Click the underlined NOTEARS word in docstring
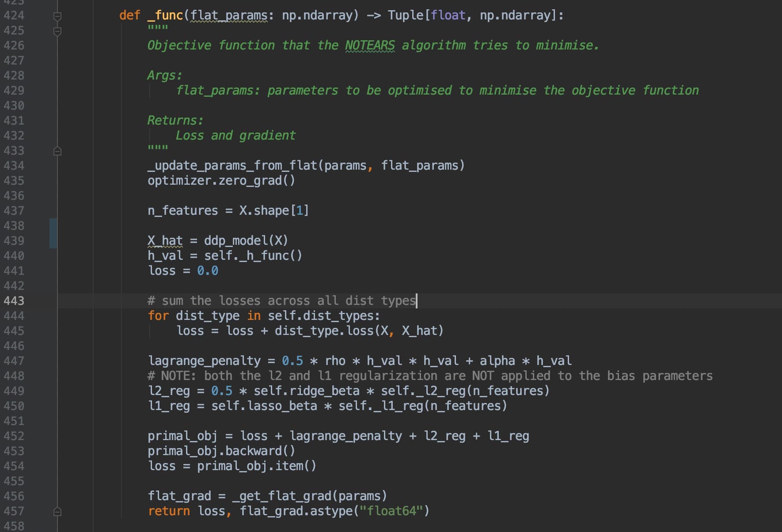Image resolution: width=782 pixels, height=532 pixels. pos(370,46)
